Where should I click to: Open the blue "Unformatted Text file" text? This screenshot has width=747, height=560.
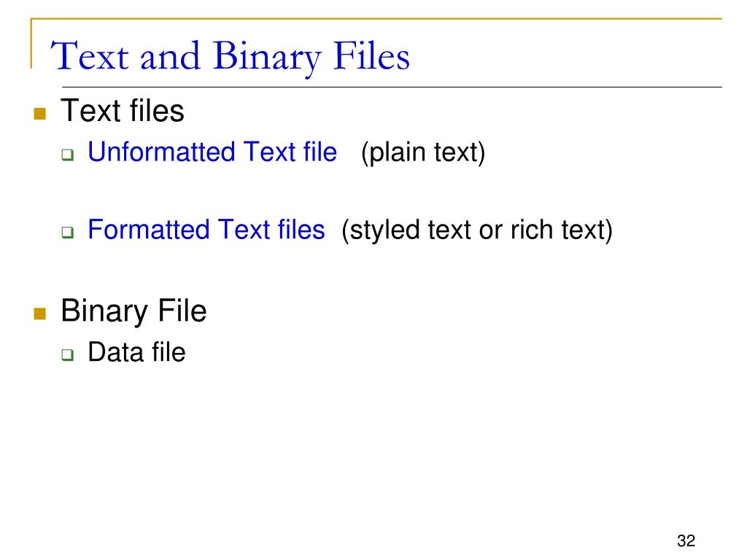point(212,152)
